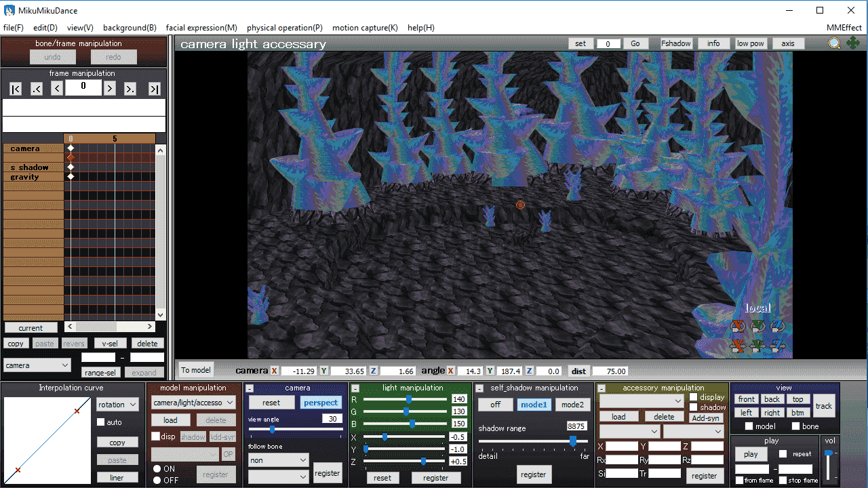Click the volume slider
The image size is (868, 488).
click(828, 466)
